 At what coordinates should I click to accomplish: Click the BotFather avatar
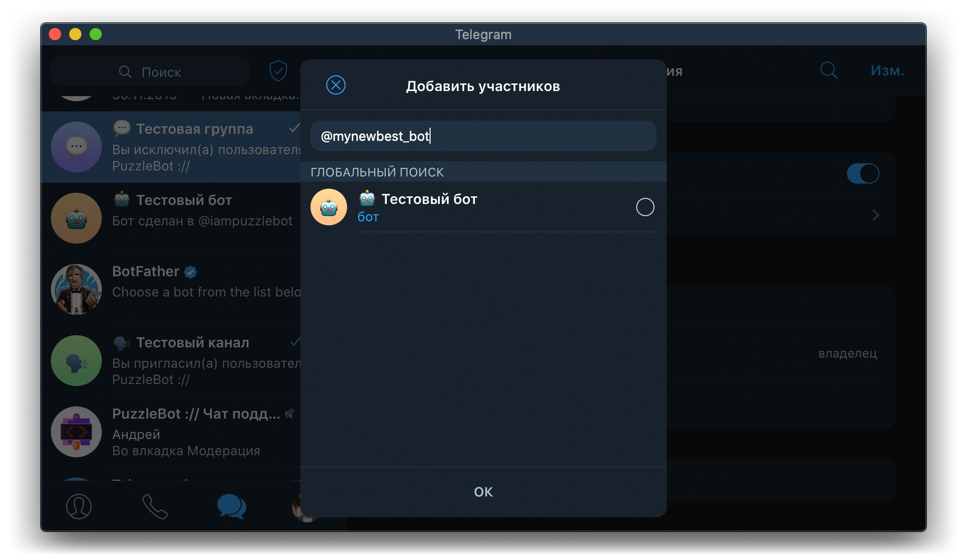(x=76, y=289)
